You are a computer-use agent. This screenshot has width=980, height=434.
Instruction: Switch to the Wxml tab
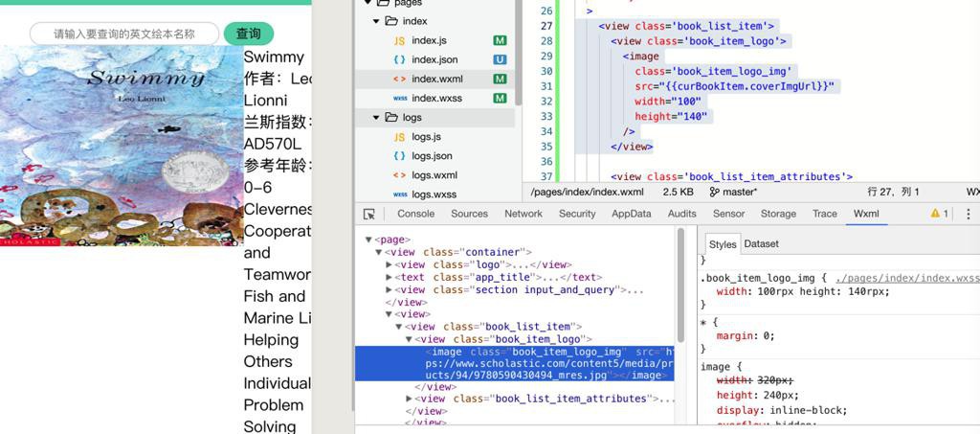point(866,214)
